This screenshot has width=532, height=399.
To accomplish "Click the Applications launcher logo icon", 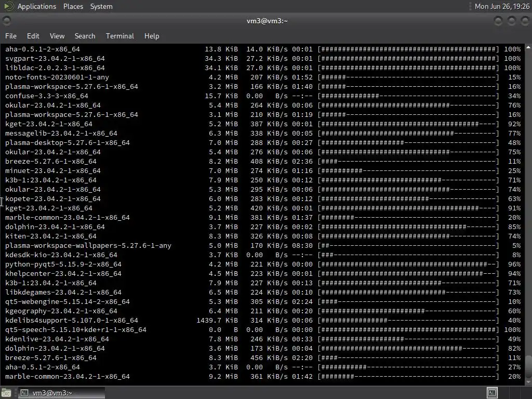I will pos(8,6).
